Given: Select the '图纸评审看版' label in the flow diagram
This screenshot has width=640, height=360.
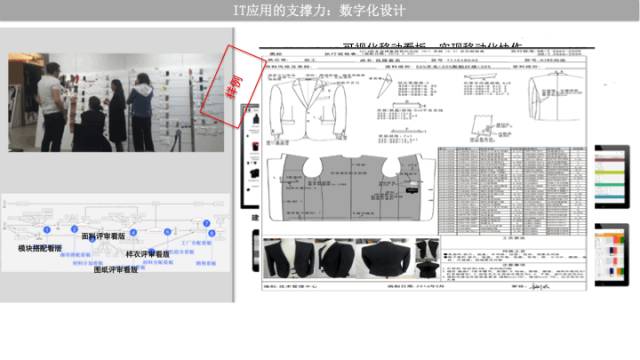Looking at the screenshot, I should tap(116, 270).
